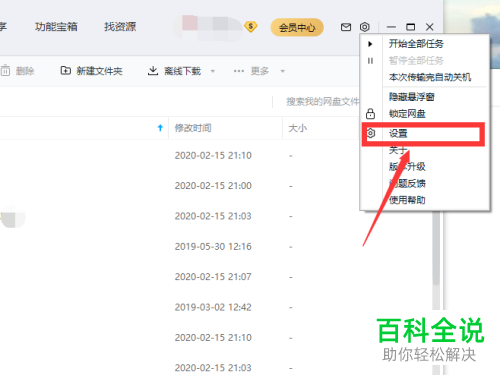Choose 隐藏悬浮窗 in the menu
This screenshot has height=375, width=500.
pyautogui.click(x=412, y=97)
